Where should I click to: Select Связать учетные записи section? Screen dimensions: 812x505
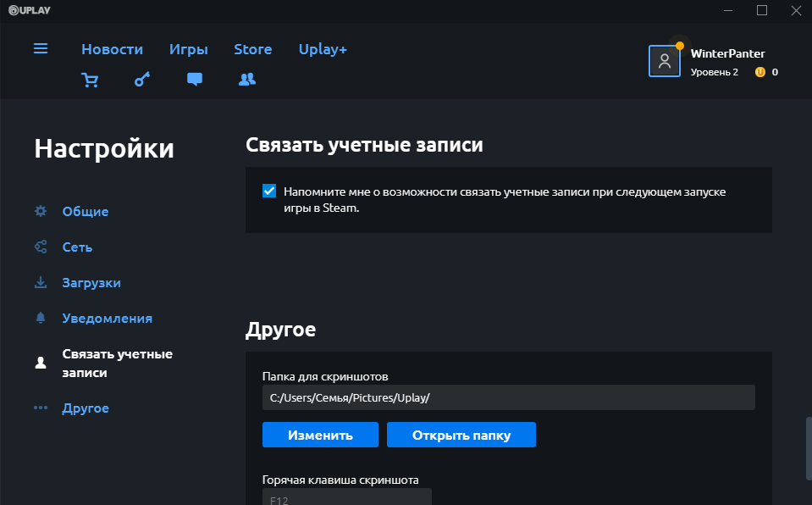(x=117, y=363)
